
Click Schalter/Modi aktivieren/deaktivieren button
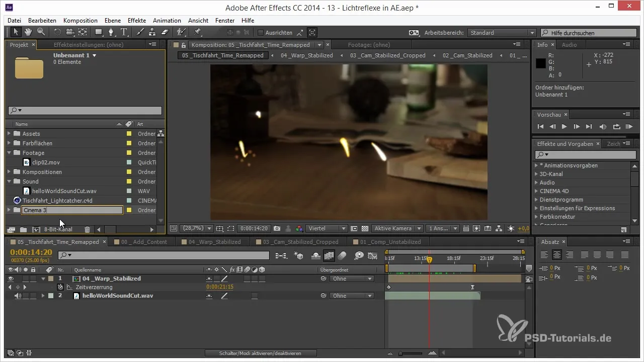tap(261, 353)
